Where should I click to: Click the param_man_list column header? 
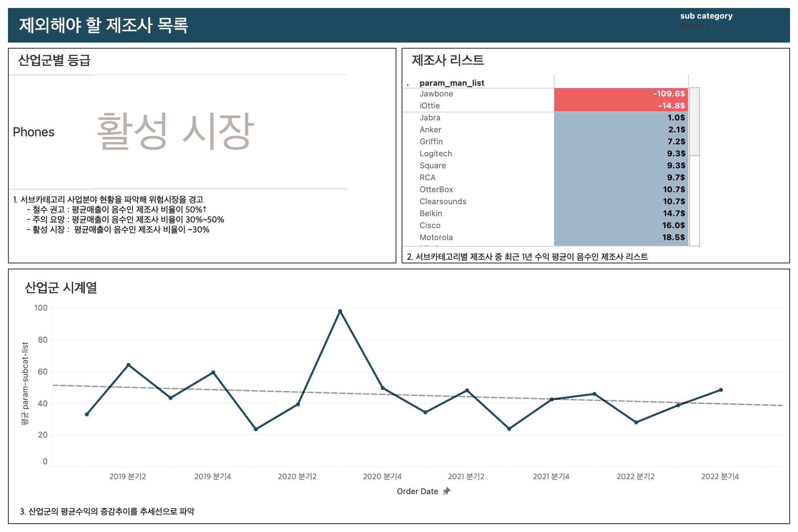pyautogui.click(x=452, y=83)
